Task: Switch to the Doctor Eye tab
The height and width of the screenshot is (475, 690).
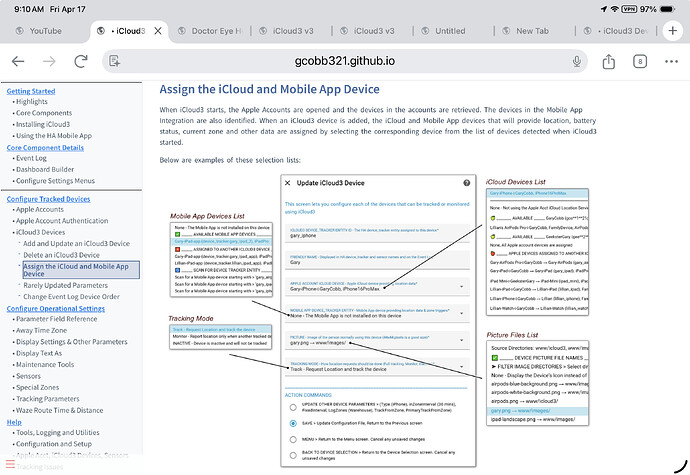Action: [210, 31]
